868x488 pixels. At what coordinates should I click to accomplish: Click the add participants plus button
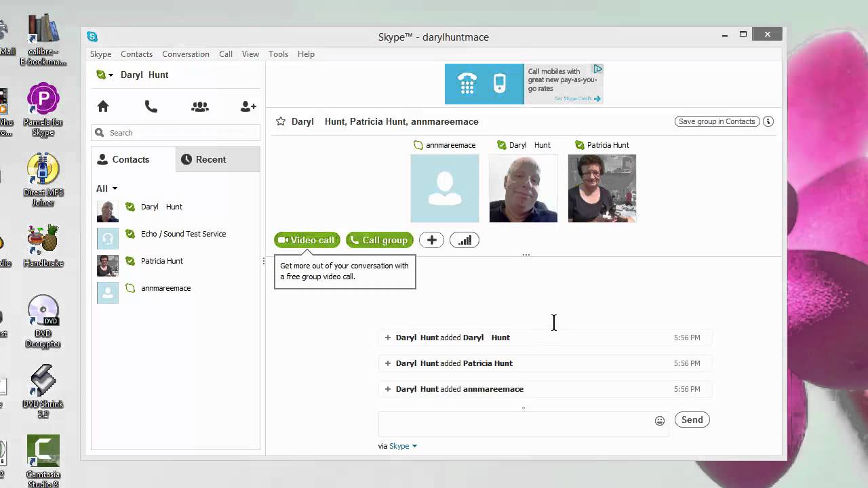pos(431,240)
